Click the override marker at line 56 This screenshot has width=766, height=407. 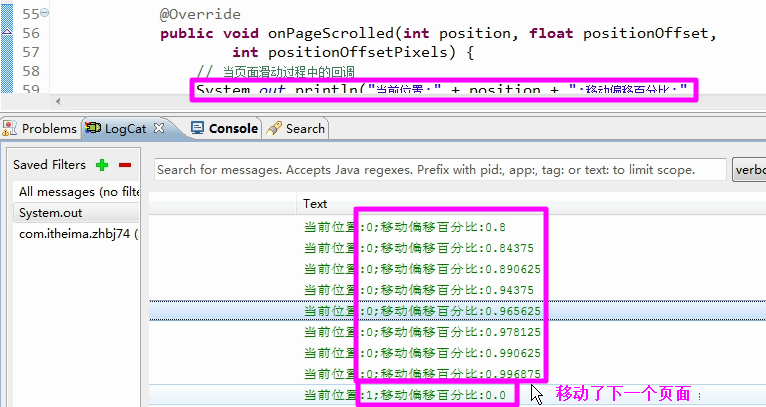7,32
